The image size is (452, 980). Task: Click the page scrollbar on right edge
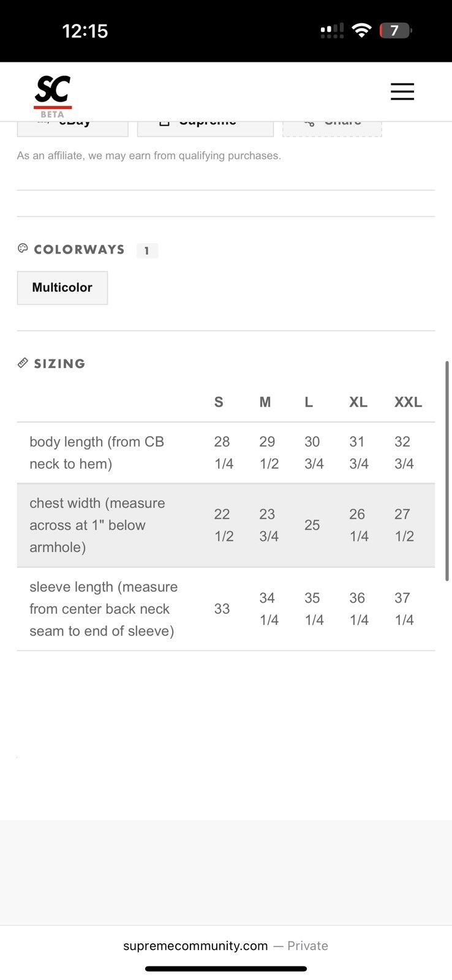click(x=448, y=470)
